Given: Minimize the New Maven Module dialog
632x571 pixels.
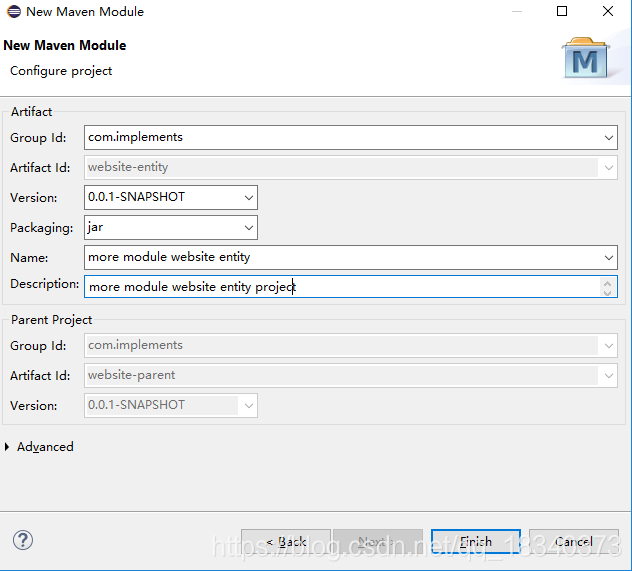Looking at the screenshot, I should coord(517,11).
